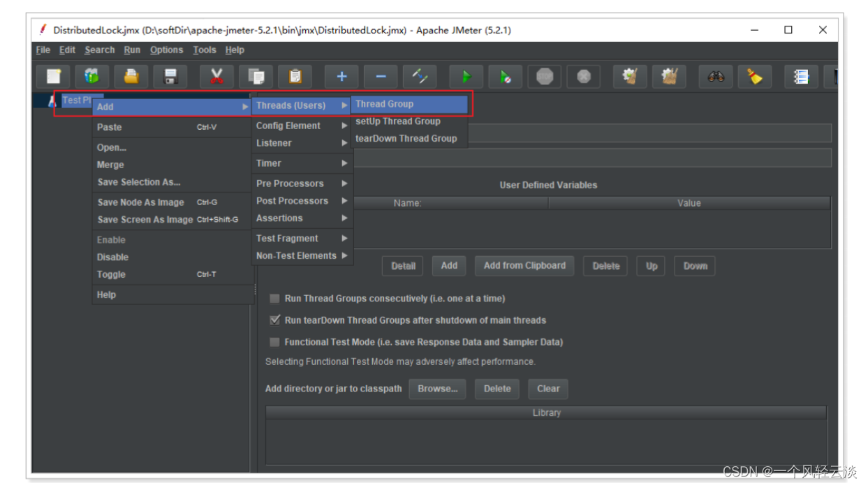
Task: Click the Clear classpath button
Action: [x=548, y=389]
